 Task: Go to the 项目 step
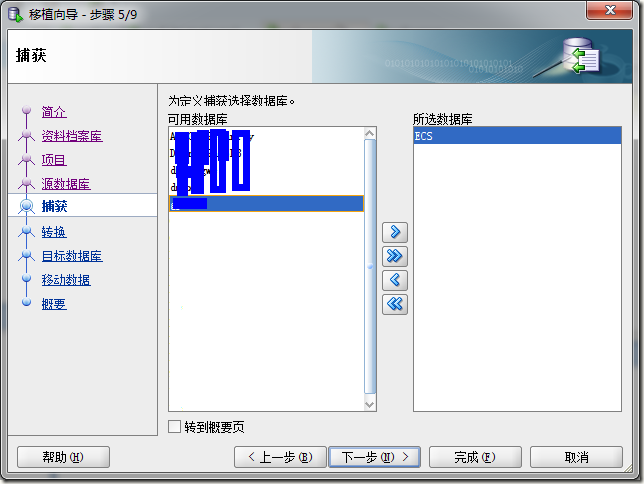pos(54,160)
